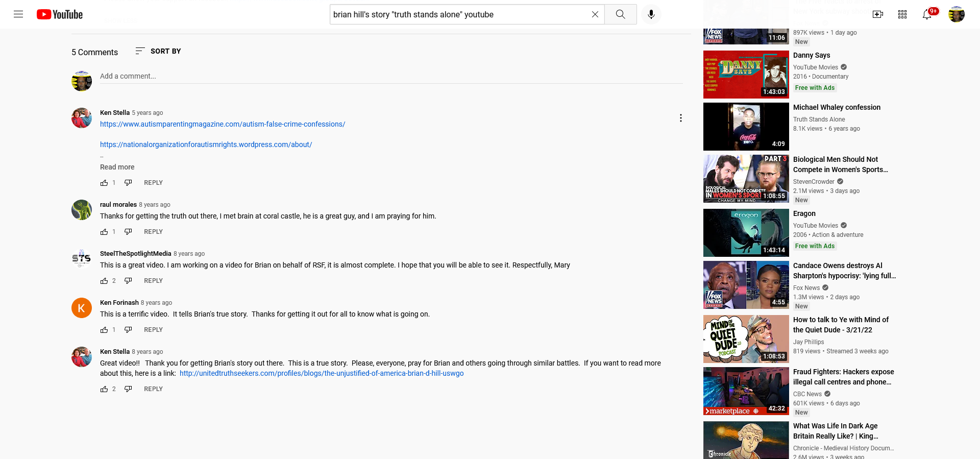Like Ken Stella's 5 years ago comment
This screenshot has height=459, width=980.
pos(104,183)
